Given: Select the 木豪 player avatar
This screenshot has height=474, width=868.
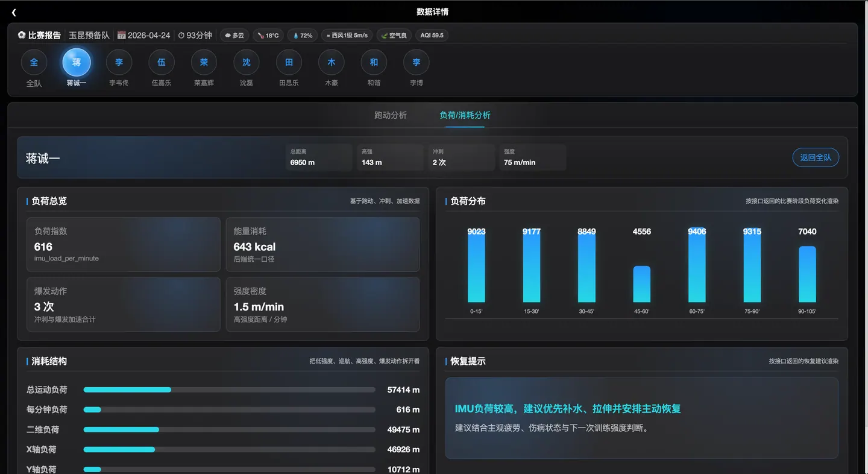Looking at the screenshot, I should (332, 62).
